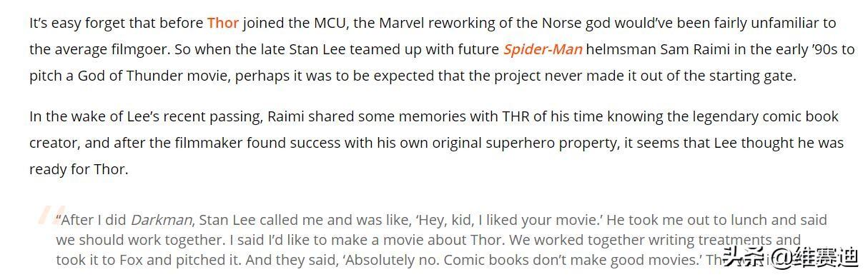Image resolution: width=868 pixels, height=277 pixels.
Task: Open the orange Thor link
Action: click(x=223, y=23)
